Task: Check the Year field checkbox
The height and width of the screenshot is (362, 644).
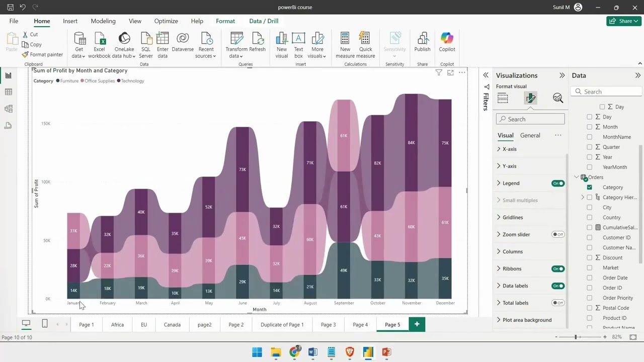Action: (x=590, y=157)
